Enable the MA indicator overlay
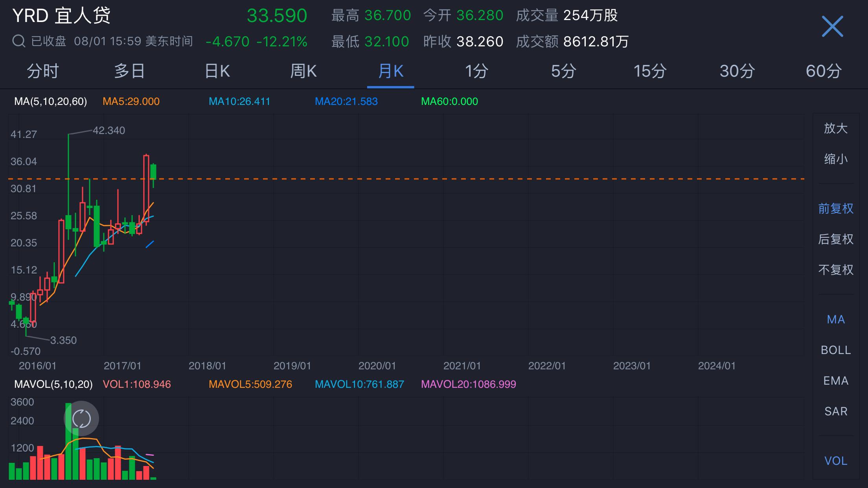 [836, 319]
